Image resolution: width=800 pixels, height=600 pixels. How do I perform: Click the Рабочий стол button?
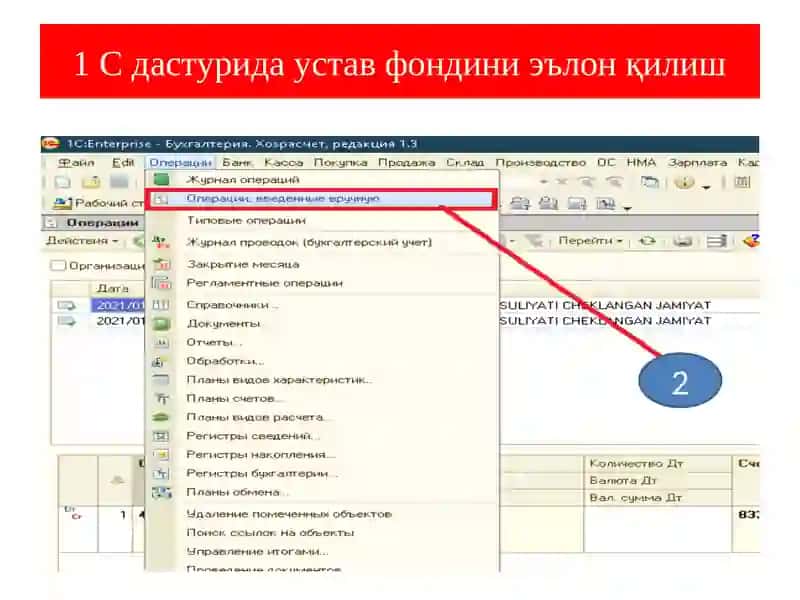pos(98,203)
